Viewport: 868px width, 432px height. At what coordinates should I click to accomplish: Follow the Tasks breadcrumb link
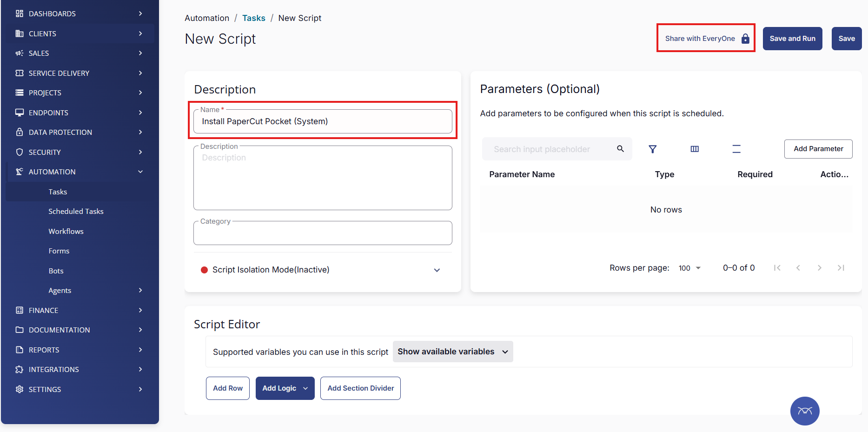point(254,18)
